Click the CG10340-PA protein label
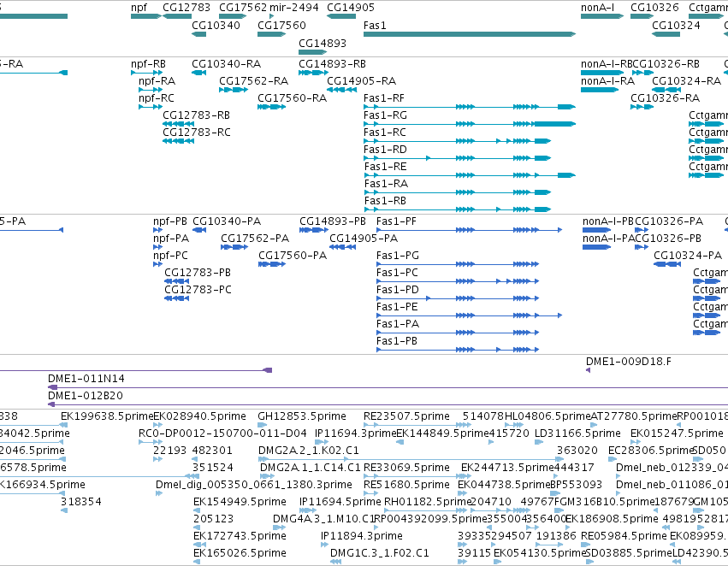Viewport: 728px width, 566px height. (227, 221)
